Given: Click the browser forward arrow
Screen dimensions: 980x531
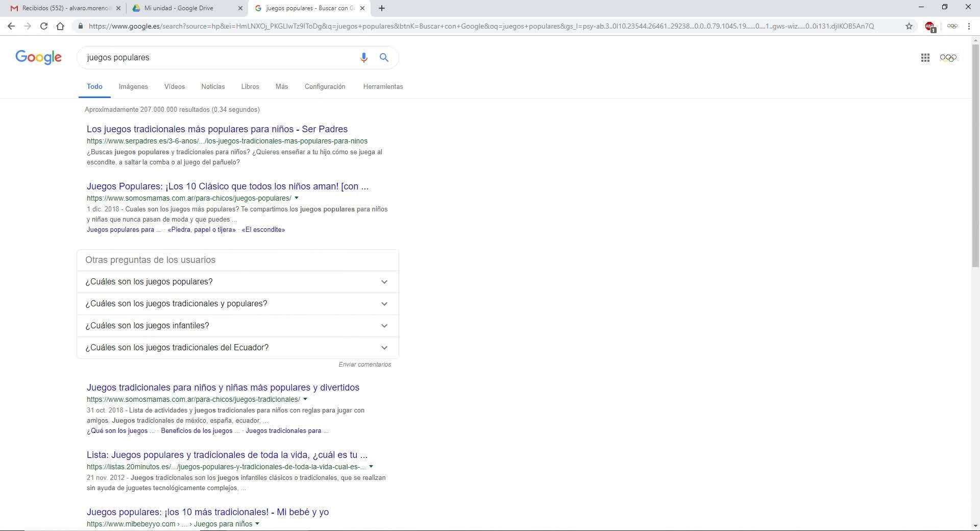Looking at the screenshot, I should (28, 26).
